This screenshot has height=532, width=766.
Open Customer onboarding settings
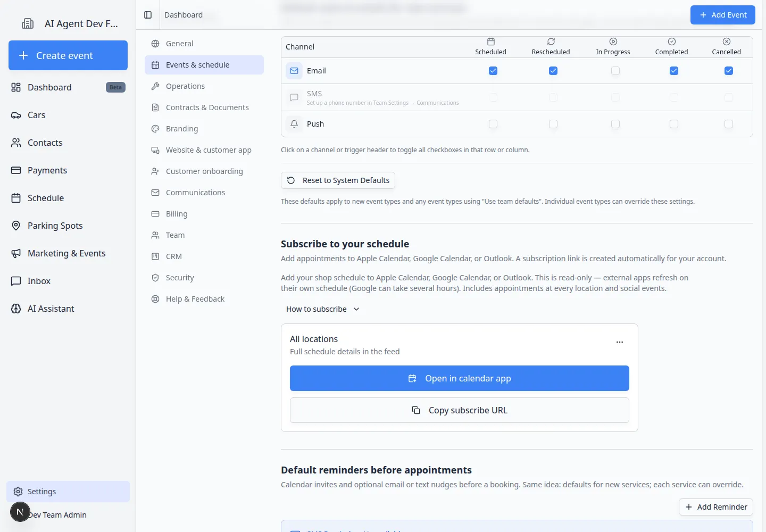click(204, 171)
